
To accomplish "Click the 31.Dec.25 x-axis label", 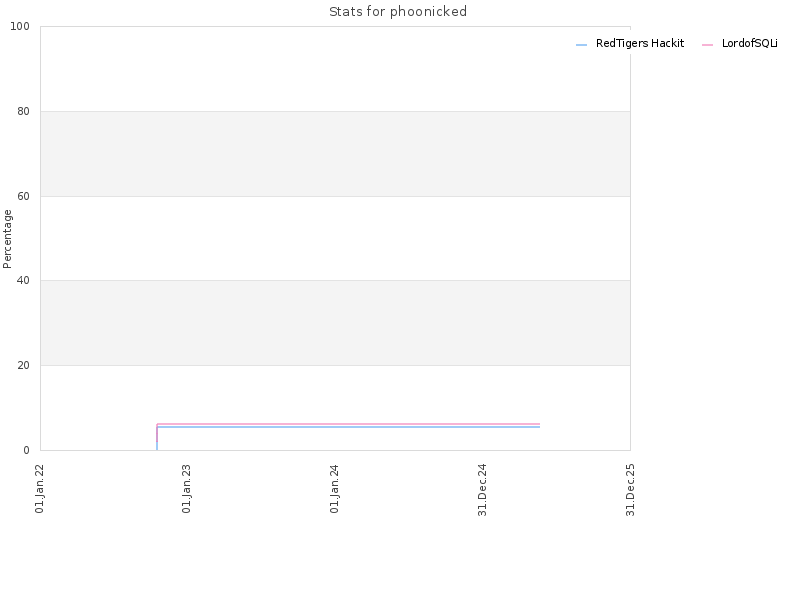I will (631, 490).
